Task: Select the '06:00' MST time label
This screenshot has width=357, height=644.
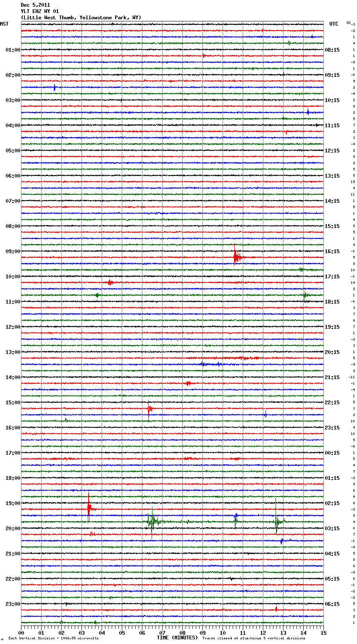Action: click(x=13, y=176)
